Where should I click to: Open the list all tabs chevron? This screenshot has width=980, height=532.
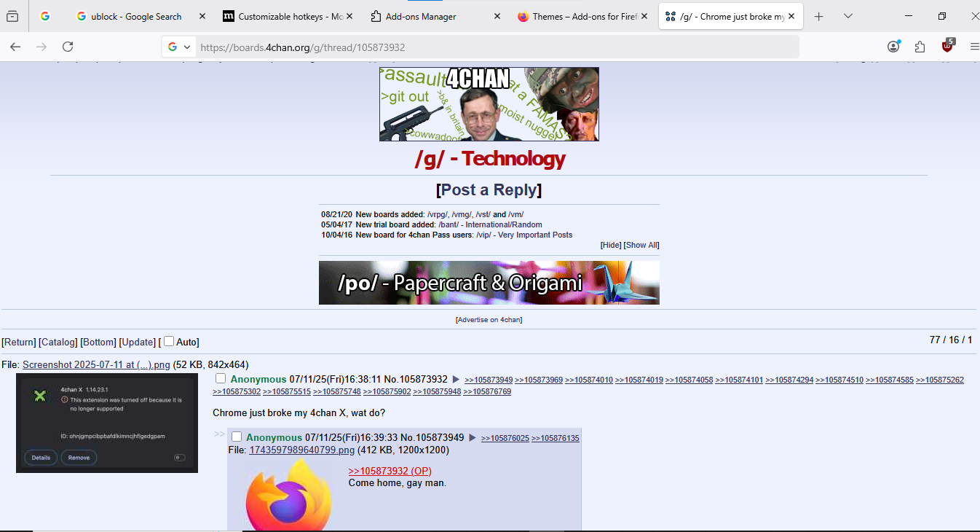click(x=848, y=16)
